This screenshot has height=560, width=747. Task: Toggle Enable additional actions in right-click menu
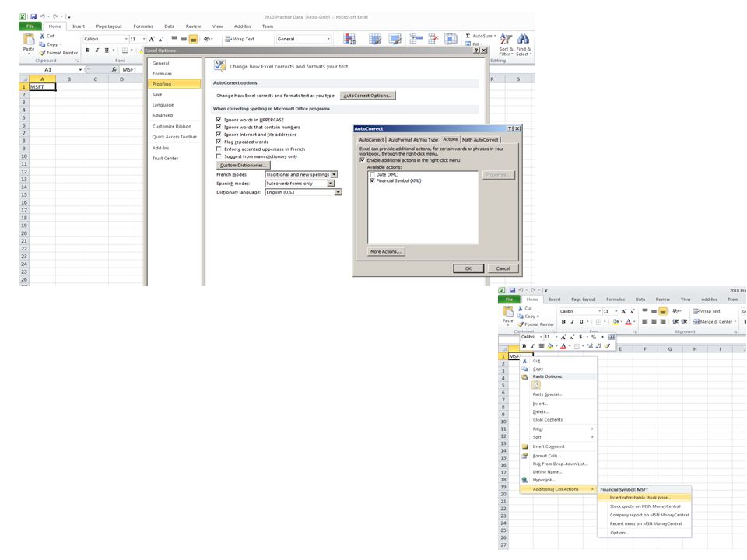pyautogui.click(x=363, y=160)
